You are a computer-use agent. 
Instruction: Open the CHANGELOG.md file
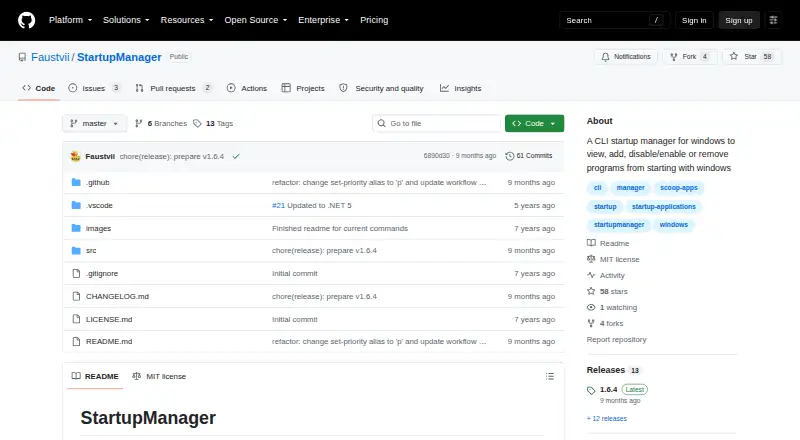(117, 296)
